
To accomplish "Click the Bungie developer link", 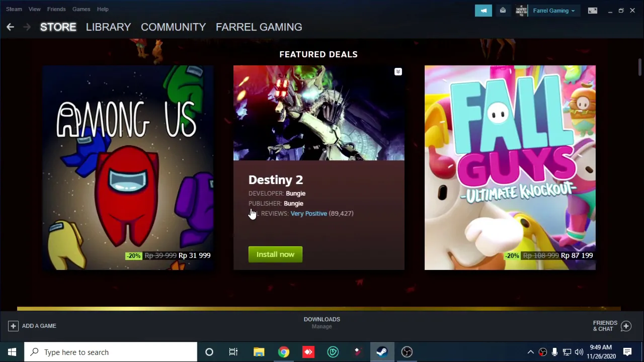I will (x=295, y=194).
